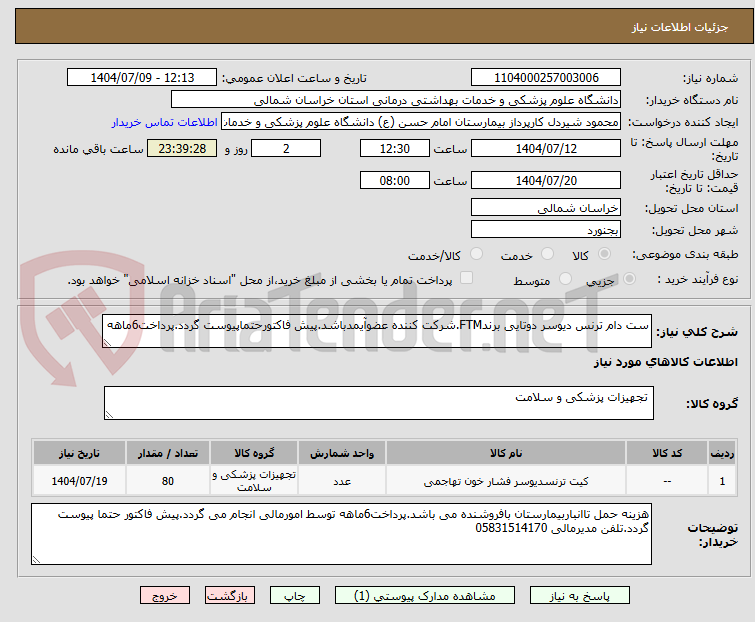Toggle the اسناد خزانه اسلامی payment checkbox

(x=466, y=278)
